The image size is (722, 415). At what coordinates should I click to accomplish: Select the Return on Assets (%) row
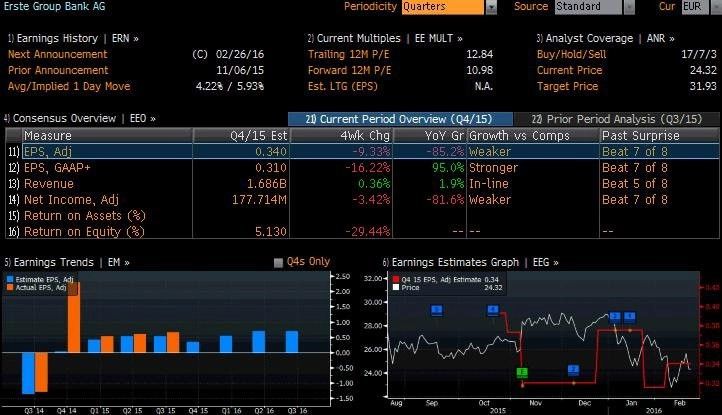362,216
